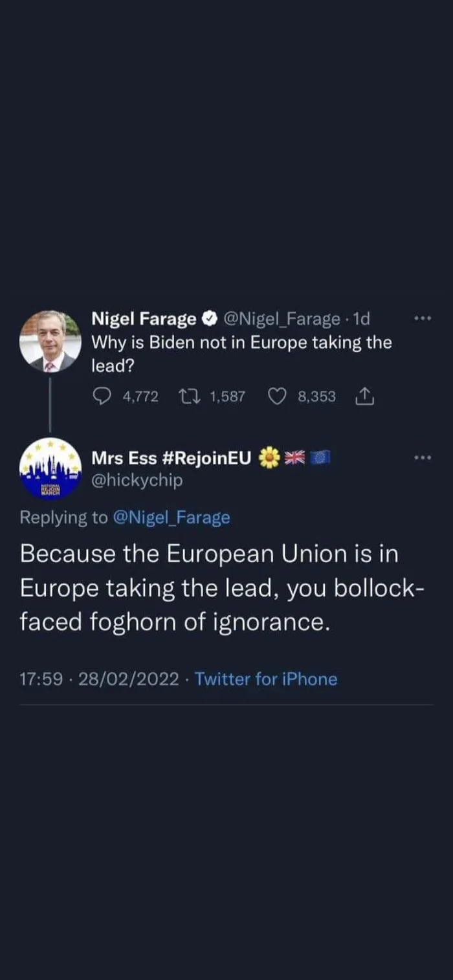Open Mrs Ess's profile avatar
The width and height of the screenshot is (453, 980).
click(x=50, y=468)
